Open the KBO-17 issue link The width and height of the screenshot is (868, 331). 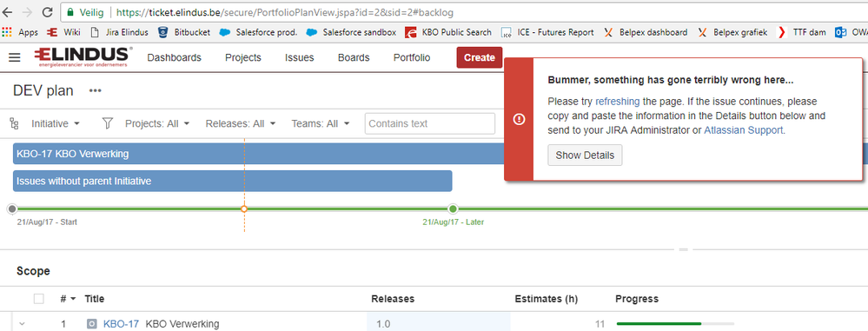pos(122,324)
